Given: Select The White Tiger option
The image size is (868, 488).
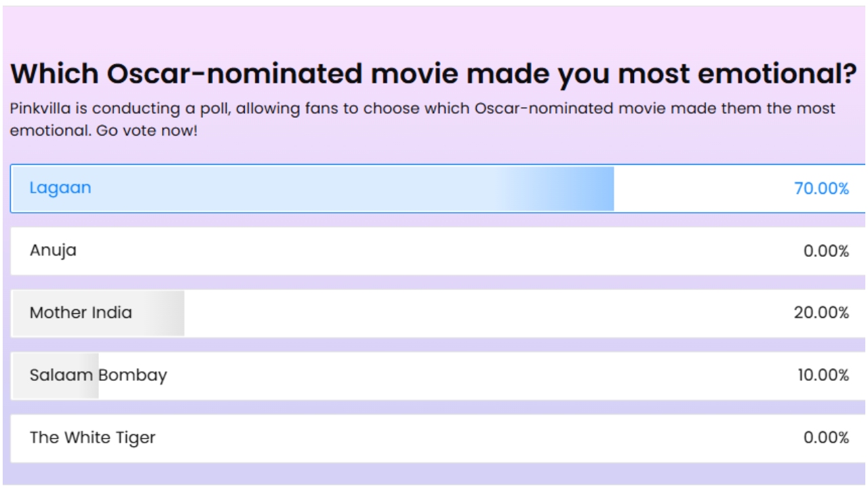Looking at the screenshot, I should (438, 438).
